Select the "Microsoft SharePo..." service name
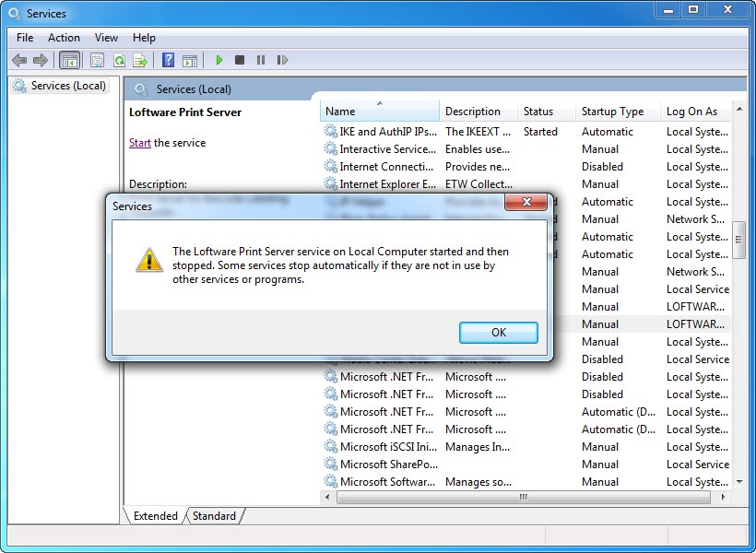Screen dimensions: 756x553 pyautogui.click(x=389, y=465)
